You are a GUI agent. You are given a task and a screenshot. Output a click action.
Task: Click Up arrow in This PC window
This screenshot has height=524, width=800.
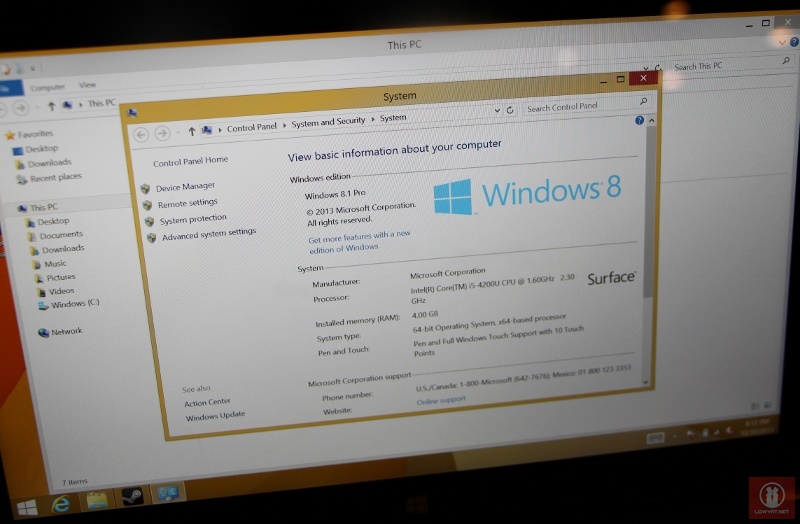point(51,106)
